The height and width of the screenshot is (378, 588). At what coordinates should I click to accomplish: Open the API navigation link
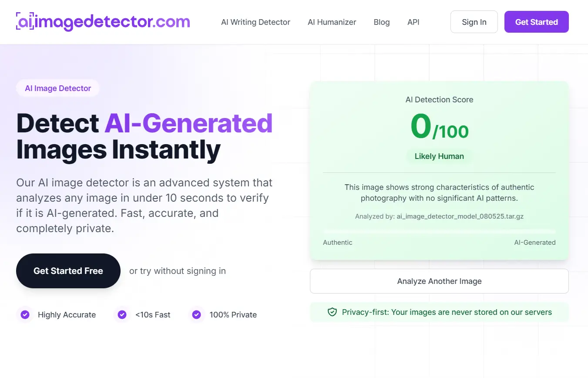point(413,22)
